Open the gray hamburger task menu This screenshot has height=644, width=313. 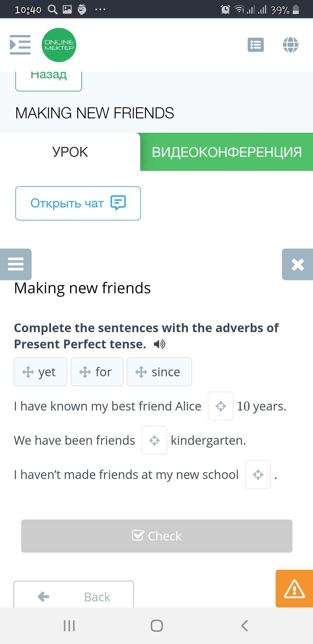16,264
